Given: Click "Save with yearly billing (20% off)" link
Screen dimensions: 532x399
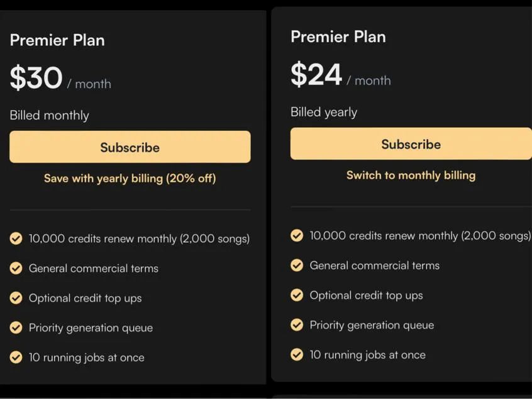Looking at the screenshot, I should coord(130,178).
